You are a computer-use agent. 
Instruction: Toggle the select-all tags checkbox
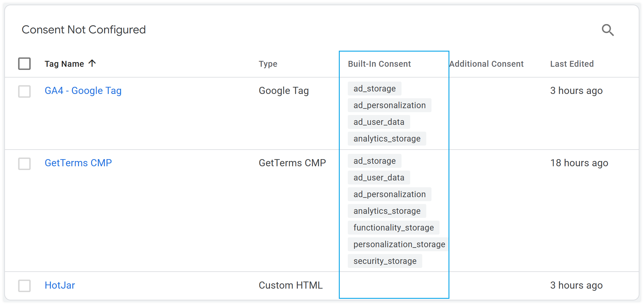point(24,64)
